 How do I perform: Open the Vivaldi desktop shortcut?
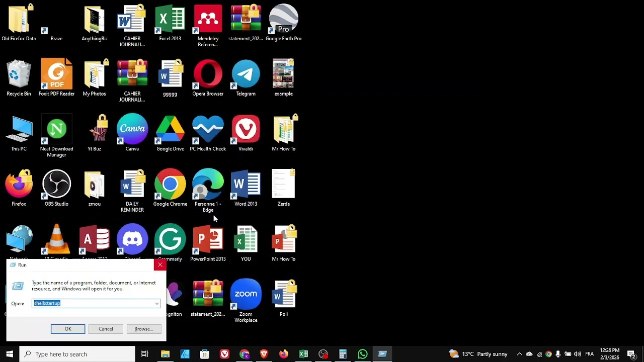coord(246,134)
